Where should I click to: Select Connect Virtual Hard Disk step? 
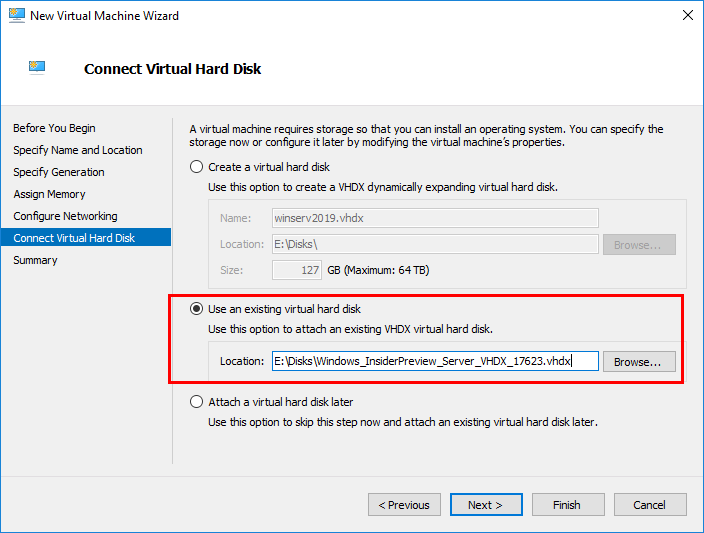pos(74,238)
